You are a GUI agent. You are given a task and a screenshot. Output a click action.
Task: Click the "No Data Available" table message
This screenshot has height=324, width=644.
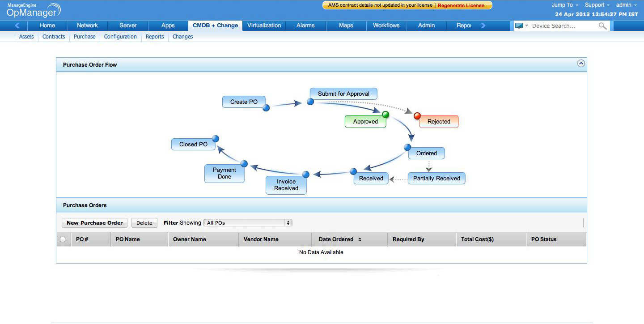(321, 252)
